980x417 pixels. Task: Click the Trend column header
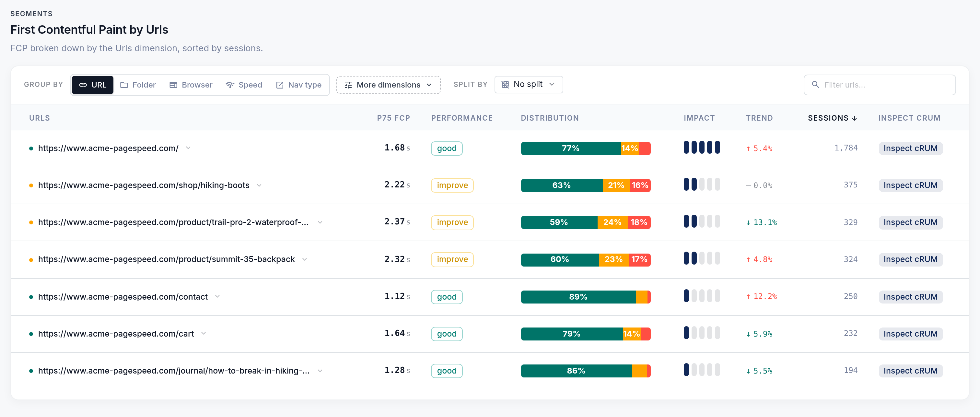(759, 118)
